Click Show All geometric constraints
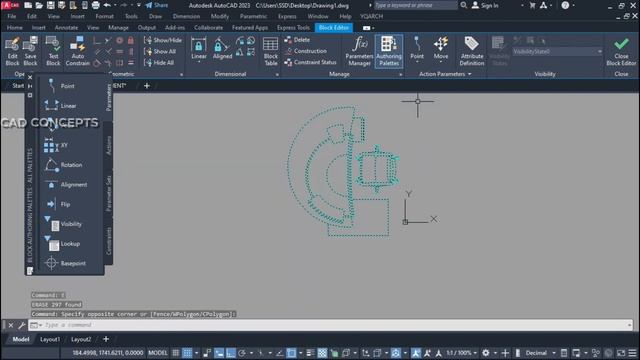Image resolution: width=640 pixels, height=360 pixels. pyautogui.click(x=160, y=51)
